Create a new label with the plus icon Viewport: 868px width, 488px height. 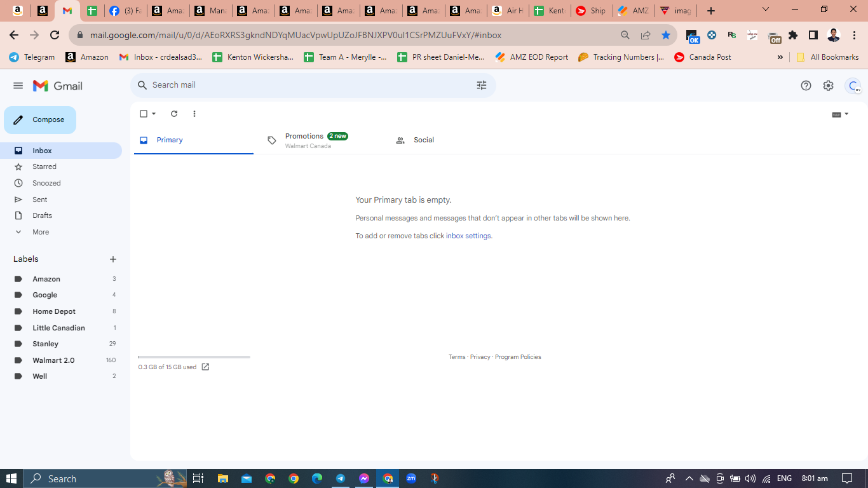tap(113, 259)
